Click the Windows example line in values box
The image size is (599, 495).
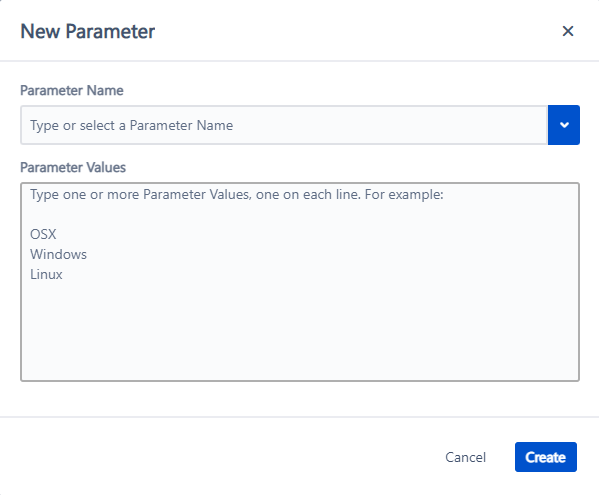(58, 254)
